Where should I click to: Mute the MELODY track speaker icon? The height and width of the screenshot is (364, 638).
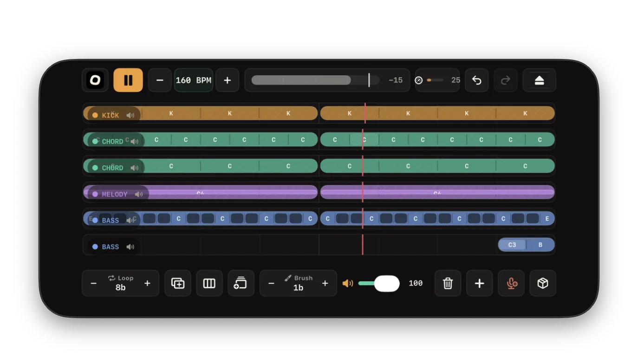click(x=139, y=194)
